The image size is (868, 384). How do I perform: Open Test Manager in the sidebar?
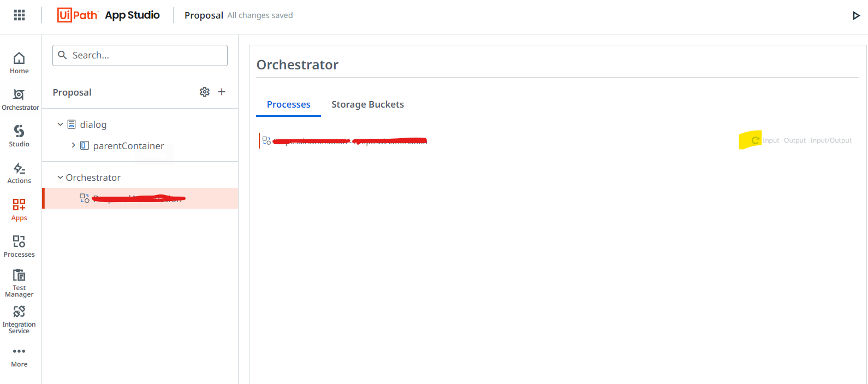pyautogui.click(x=19, y=283)
